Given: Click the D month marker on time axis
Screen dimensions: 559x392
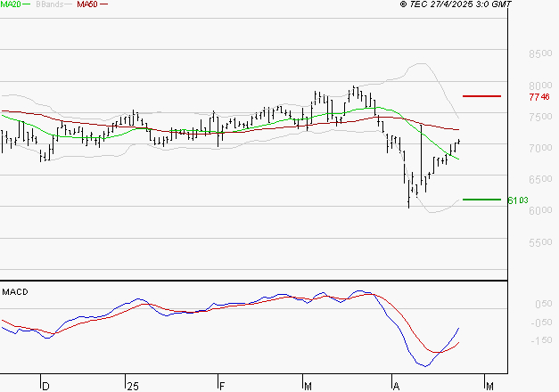Looking at the screenshot, I should [44, 386].
